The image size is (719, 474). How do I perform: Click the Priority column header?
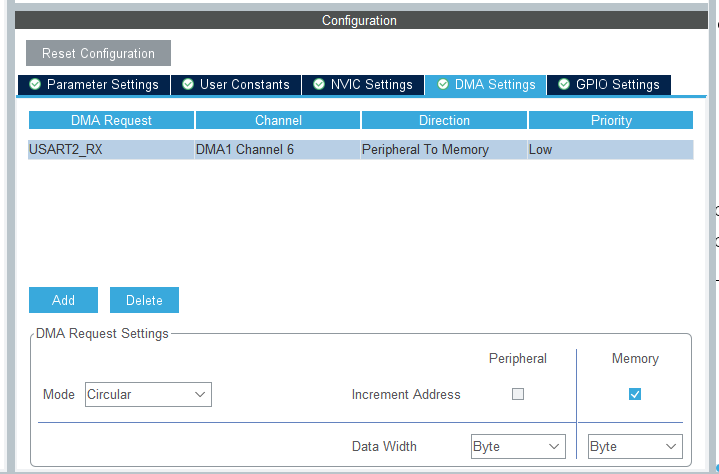[611, 120]
